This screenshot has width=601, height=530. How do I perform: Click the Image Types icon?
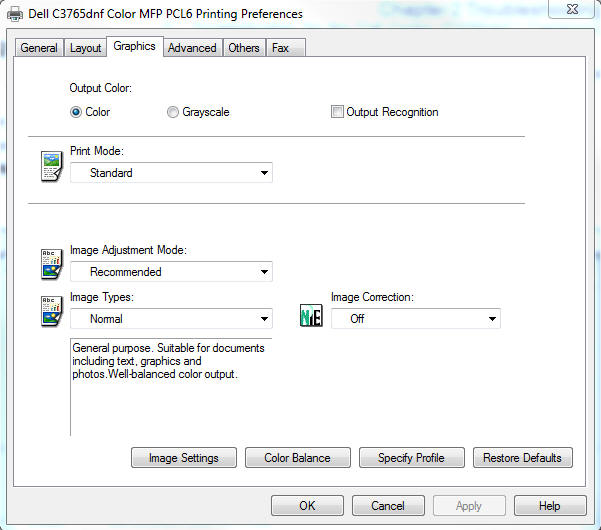click(51, 311)
